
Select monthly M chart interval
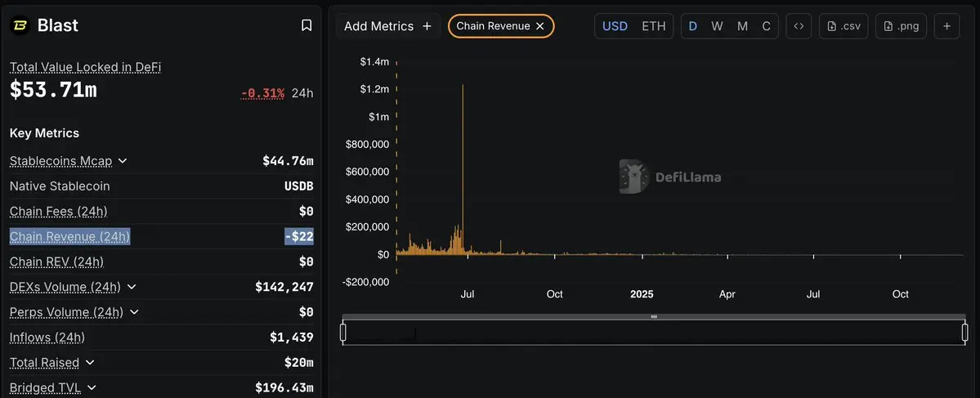click(x=742, y=26)
